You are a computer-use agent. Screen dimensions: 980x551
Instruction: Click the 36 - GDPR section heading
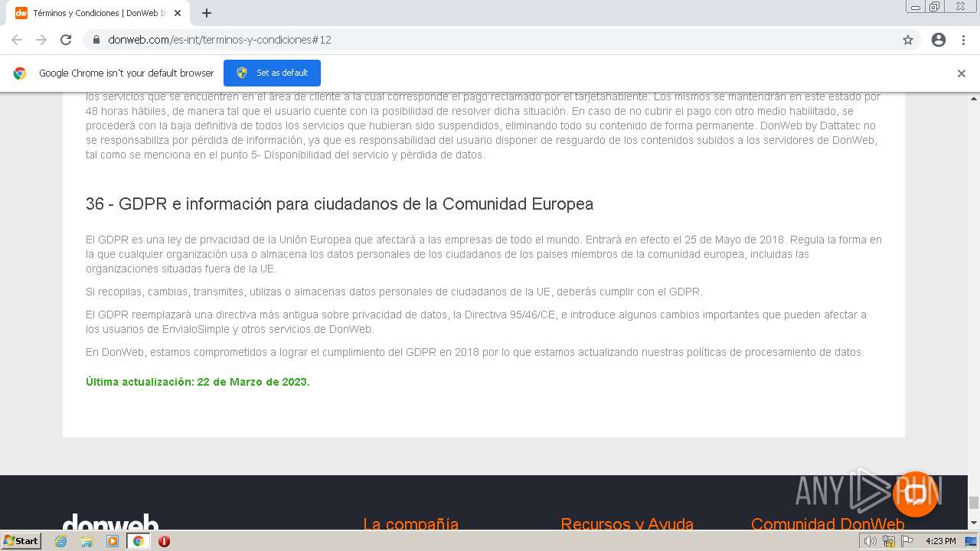click(339, 204)
